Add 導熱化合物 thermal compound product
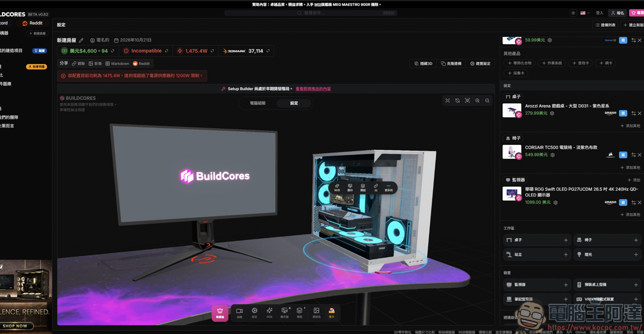This screenshot has width=644, height=334. tap(519, 63)
